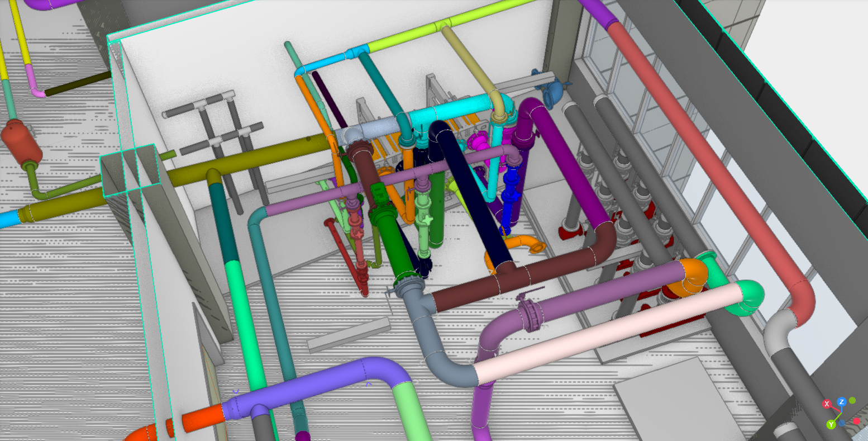Click the red X axis gizmo handle
This screenshot has height=441, width=868.
pos(827,404)
